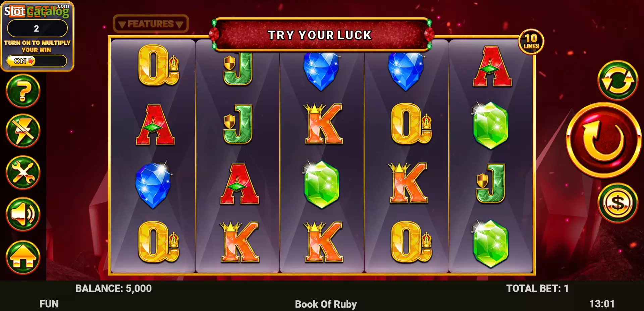Click the Balance 5,000 display
This screenshot has height=311, width=644.
(x=113, y=289)
